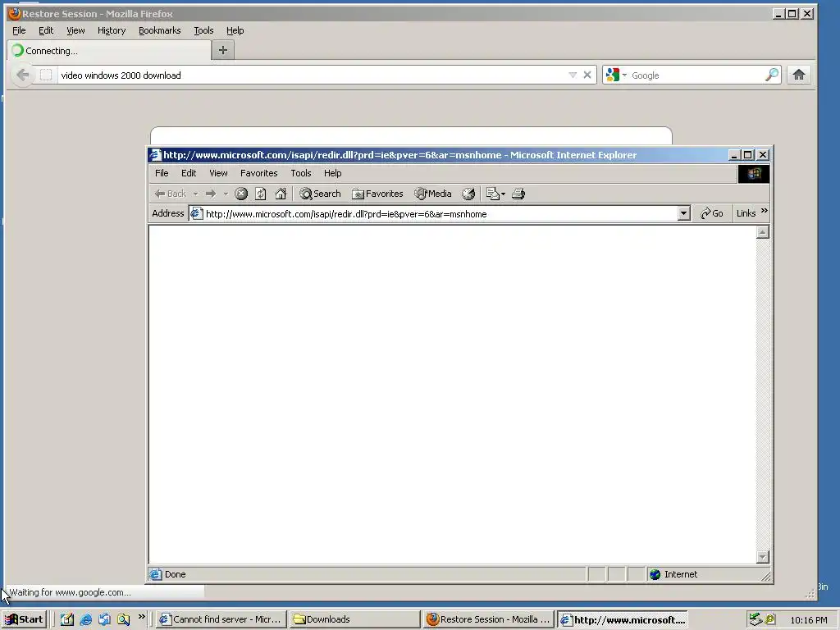The width and height of the screenshot is (840, 630).
Task: Click the 10:16 PM taskbar clock
Action: click(x=809, y=620)
